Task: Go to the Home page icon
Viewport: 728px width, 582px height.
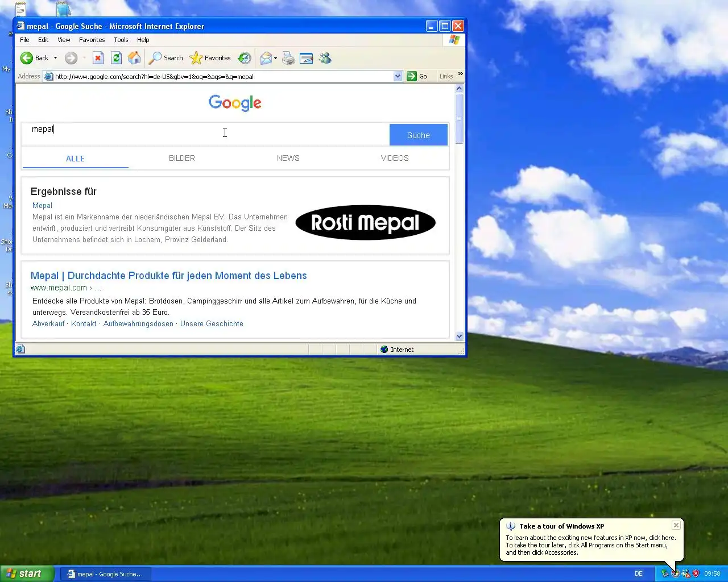Action: (134, 58)
